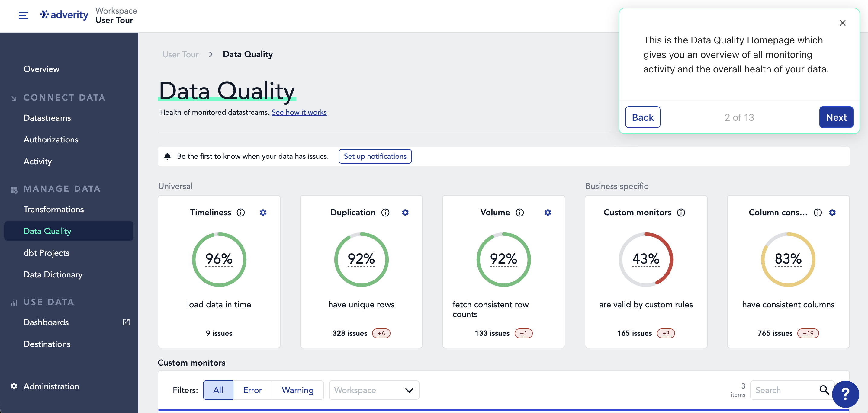868x413 pixels.
Task: Click the Duplication +6 issues badge
Action: tap(381, 333)
